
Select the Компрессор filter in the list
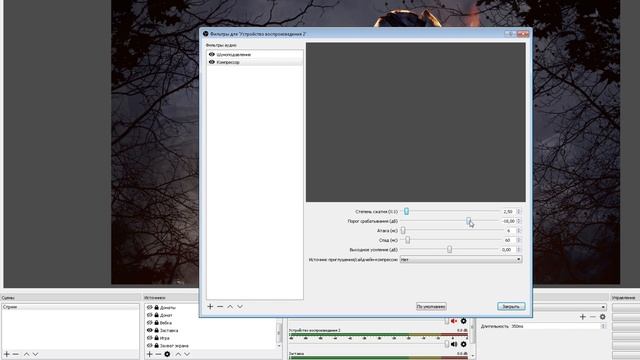tap(255, 62)
